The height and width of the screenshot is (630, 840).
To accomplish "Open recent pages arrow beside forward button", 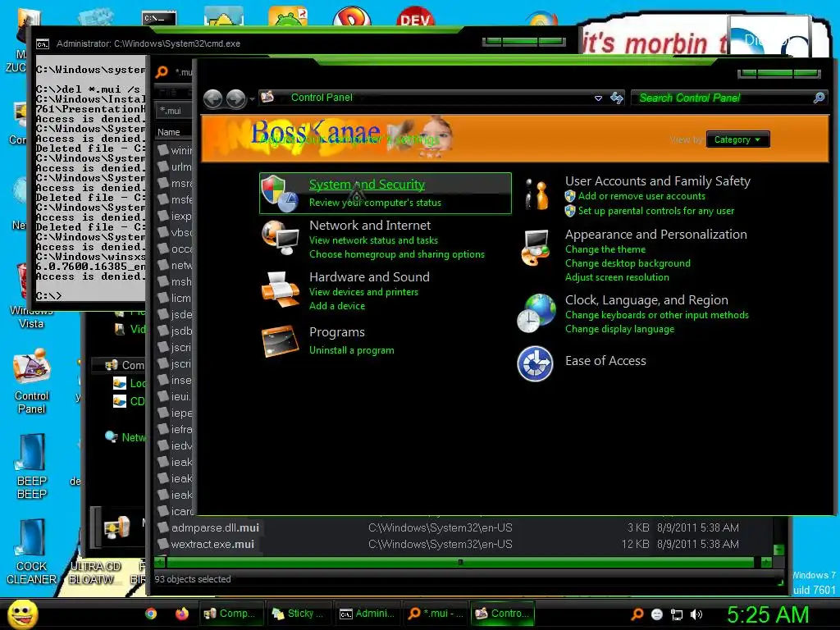I will pyautogui.click(x=252, y=99).
